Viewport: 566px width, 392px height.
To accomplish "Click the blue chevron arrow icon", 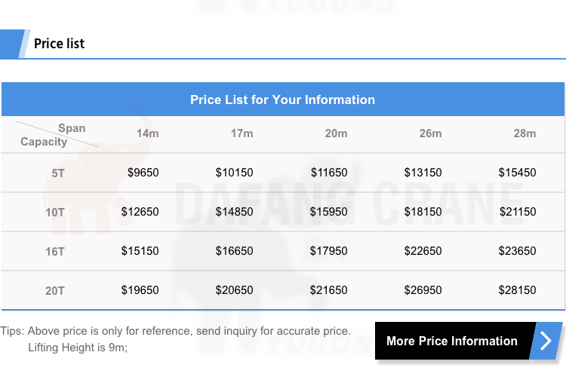I will [x=546, y=341].
